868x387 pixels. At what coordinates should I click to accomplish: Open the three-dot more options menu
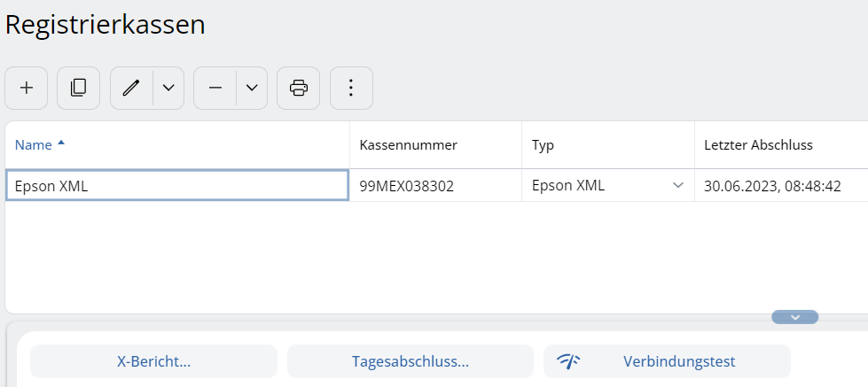click(351, 88)
